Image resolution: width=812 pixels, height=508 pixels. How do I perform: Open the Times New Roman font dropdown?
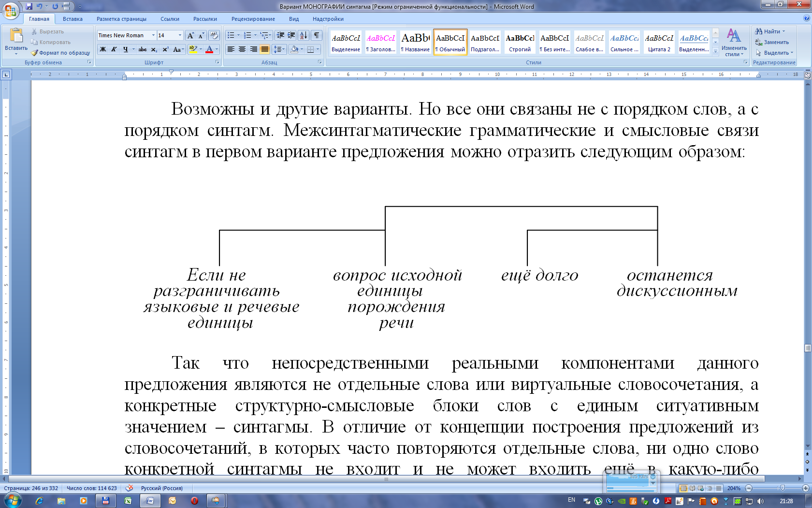153,35
